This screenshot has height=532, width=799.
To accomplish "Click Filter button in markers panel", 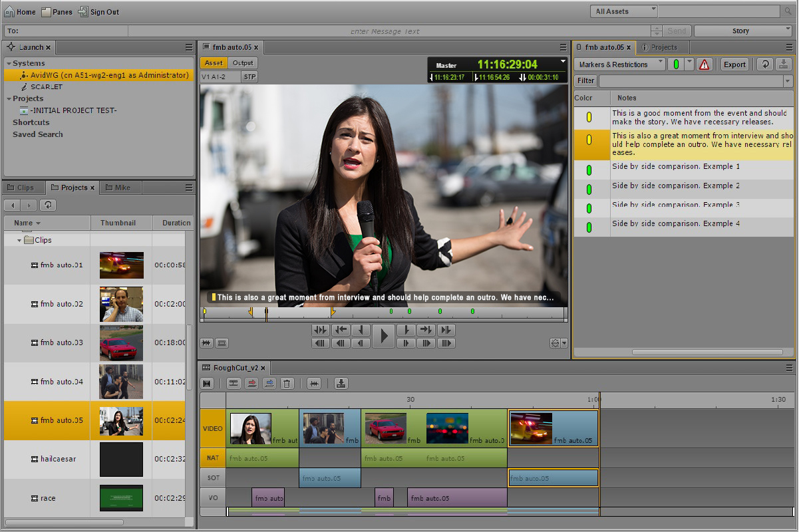I will pos(585,80).
